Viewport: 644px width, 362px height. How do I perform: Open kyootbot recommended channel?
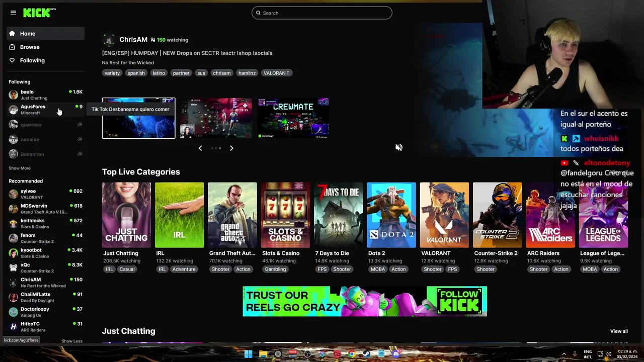click(x=45, y=253)
